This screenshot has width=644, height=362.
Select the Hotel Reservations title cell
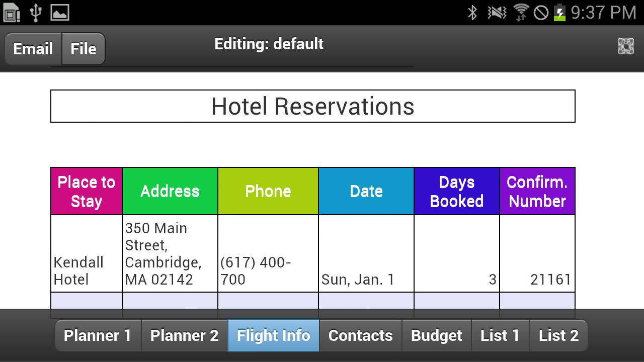point(312,106)
